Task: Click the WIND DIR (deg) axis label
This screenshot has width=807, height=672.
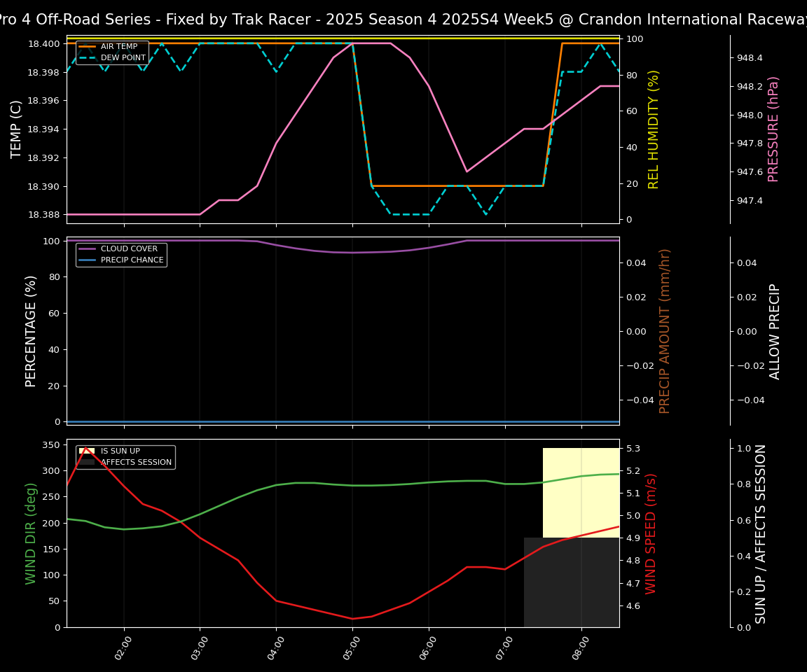Action: 31,533
